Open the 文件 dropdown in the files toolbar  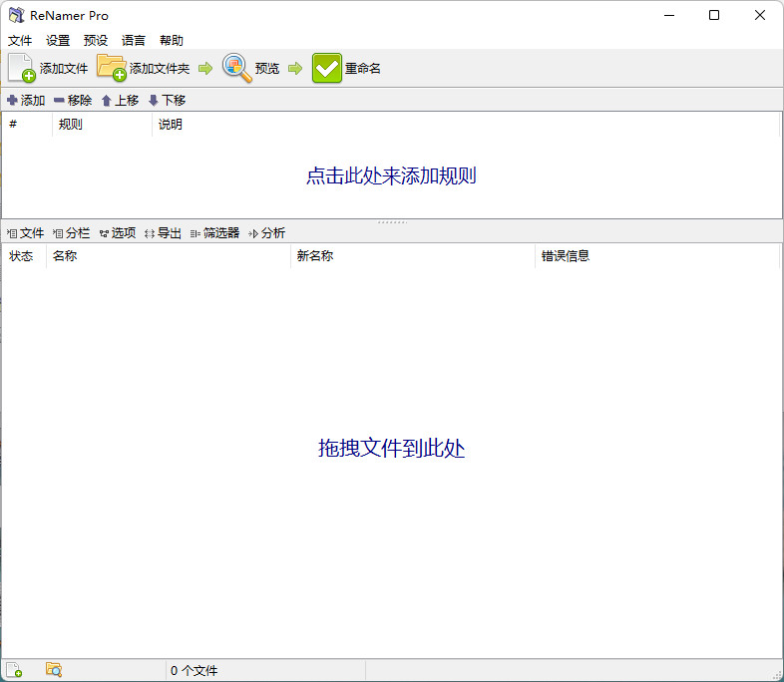tap(26, 233)
